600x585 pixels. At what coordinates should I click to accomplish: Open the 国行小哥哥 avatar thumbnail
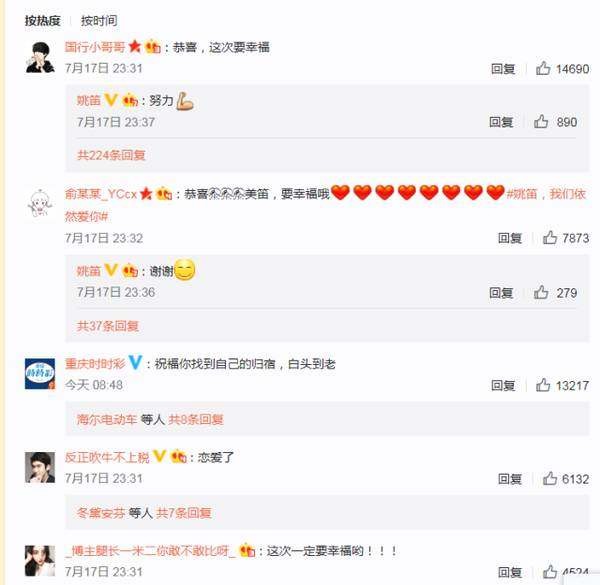(40, 57)
